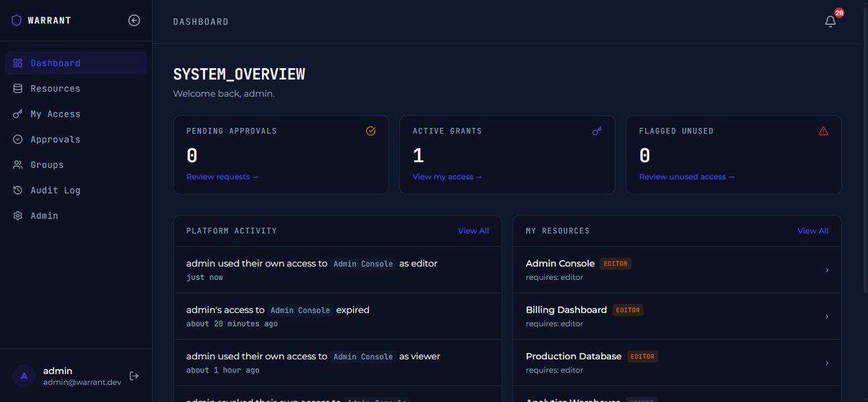
Task: Click the Approvals checkmark icon in sidebar
Action: tap(18, 139)
